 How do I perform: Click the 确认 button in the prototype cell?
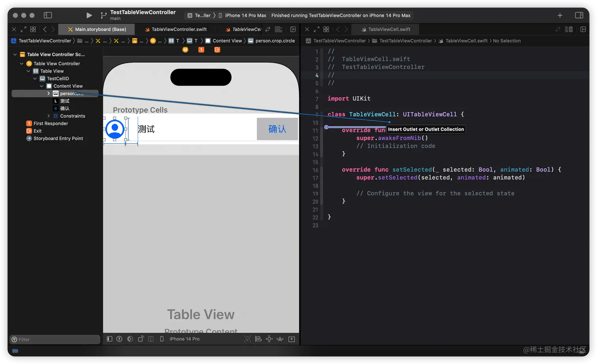(x=277, y=129)
